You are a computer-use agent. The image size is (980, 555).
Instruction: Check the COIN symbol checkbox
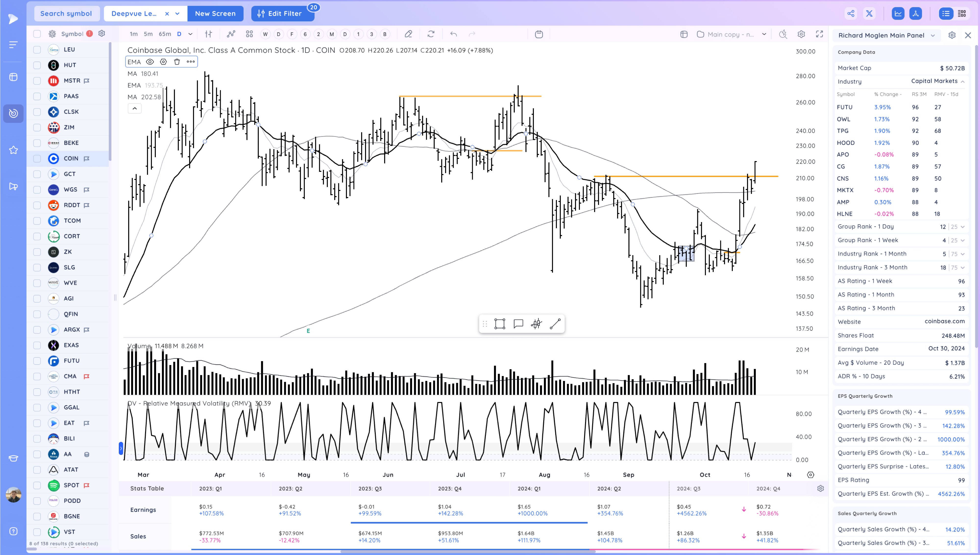37,159
